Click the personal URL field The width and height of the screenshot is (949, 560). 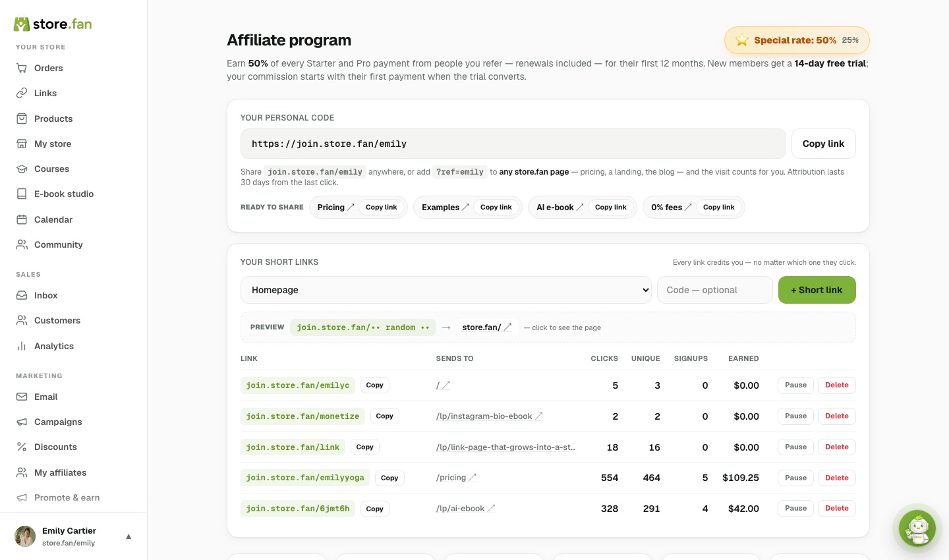pyautogui.click(x=513, y=144)
